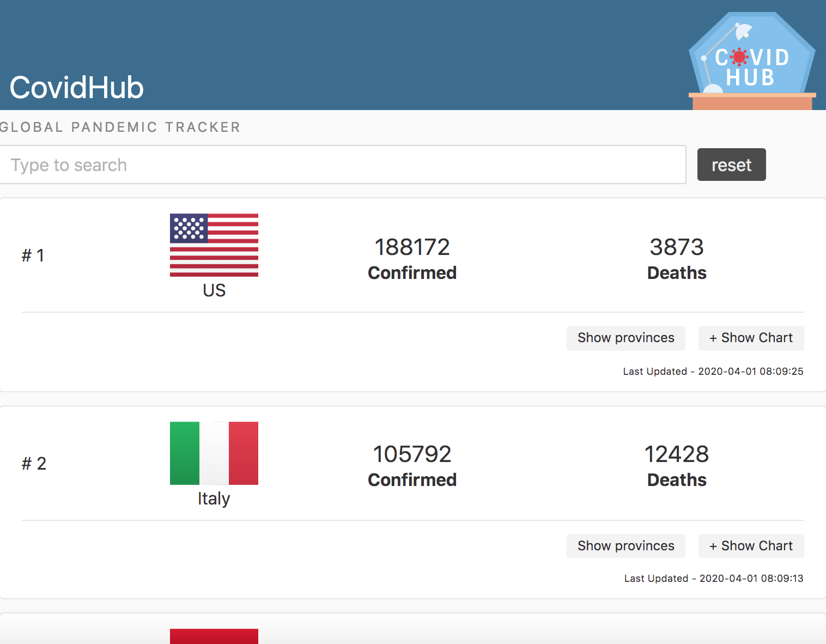
Task: Click rank # 2 label
Action: click(34, 464)
